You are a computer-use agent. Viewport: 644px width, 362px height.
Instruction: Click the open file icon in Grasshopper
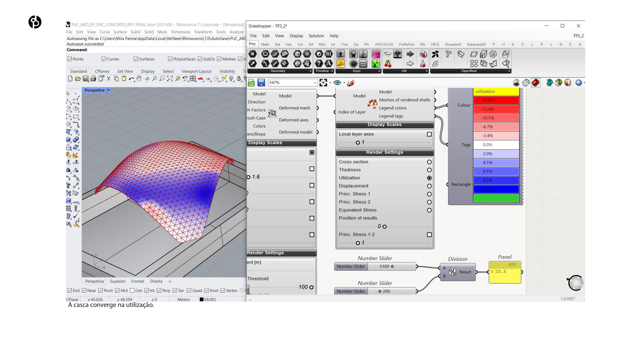click(251, 83)
